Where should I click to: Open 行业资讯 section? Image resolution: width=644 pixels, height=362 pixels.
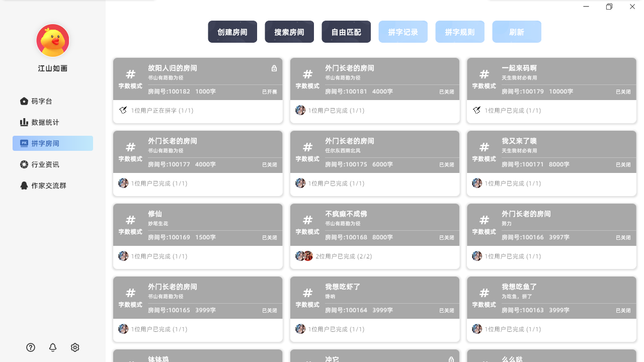pyautogui.click(x=53, y=164)
